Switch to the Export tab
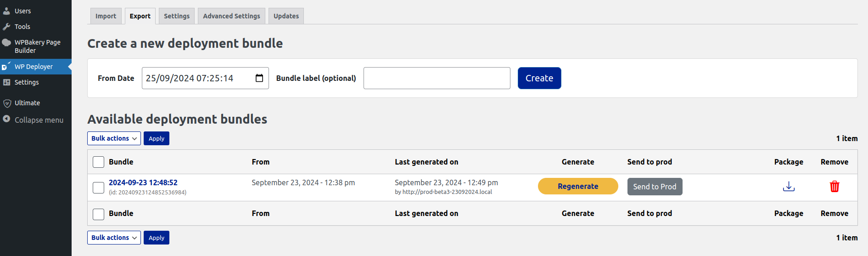 (140, 16)
